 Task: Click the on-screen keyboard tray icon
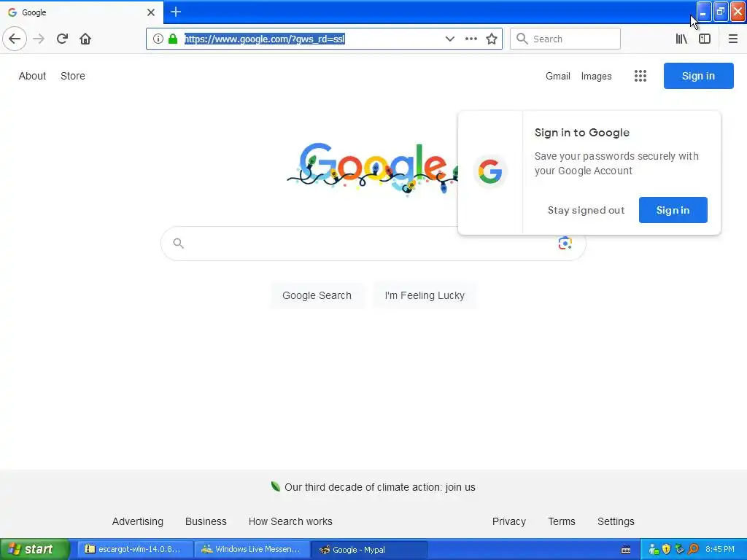625,550
